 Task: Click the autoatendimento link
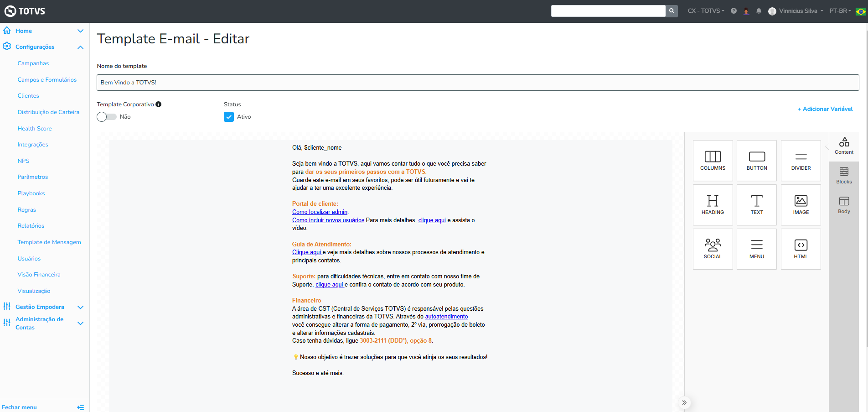point(446,317)
